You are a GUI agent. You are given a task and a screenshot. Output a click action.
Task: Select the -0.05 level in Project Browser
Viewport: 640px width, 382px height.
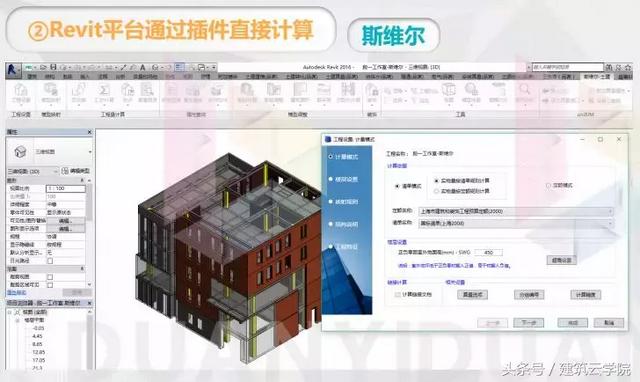(x=38, y=328)
